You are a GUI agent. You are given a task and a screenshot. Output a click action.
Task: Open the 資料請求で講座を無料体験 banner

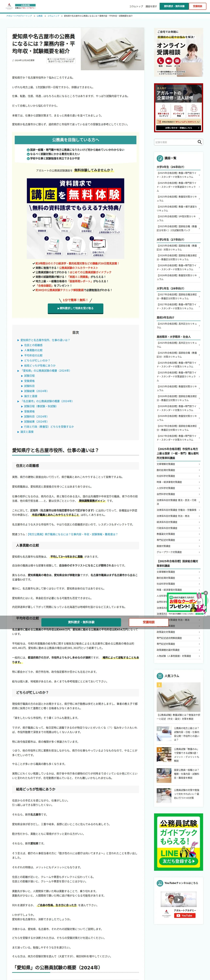[x=75, y=218]
